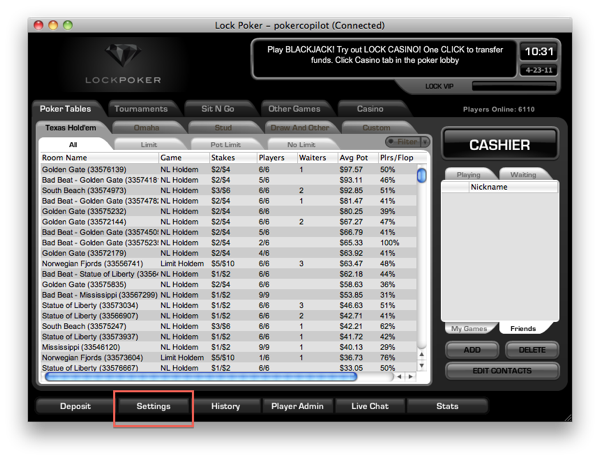Select the Texas Hold'em sub-tab
The height and width of the screenshot is (460, 600).
click(71, 128)
